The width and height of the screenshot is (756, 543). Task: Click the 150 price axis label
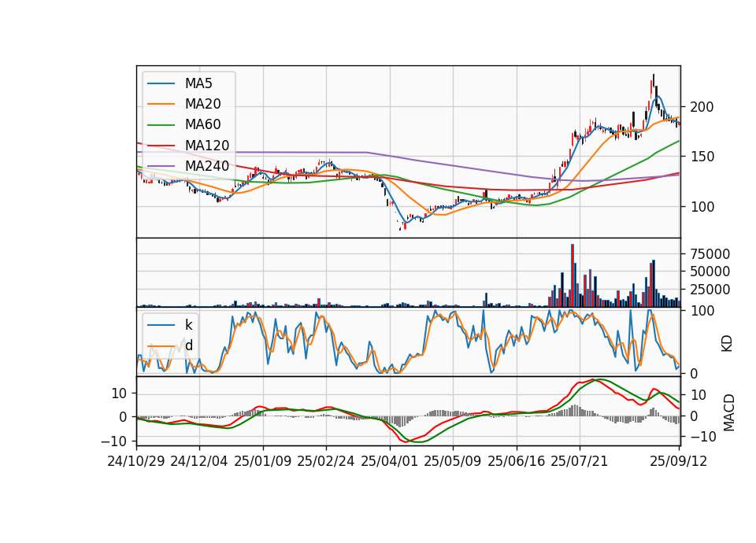pos(702,157)
